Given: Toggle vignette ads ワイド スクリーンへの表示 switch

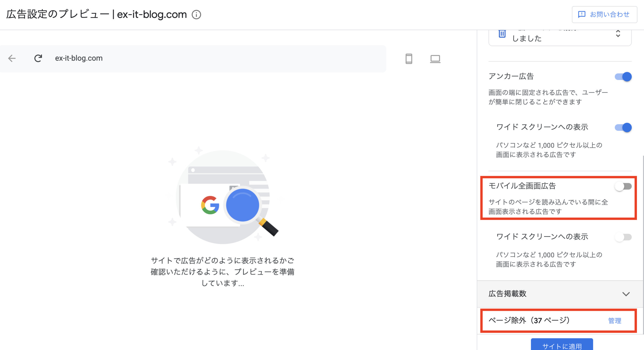Looking at the screenshot, I should point(623,237).
